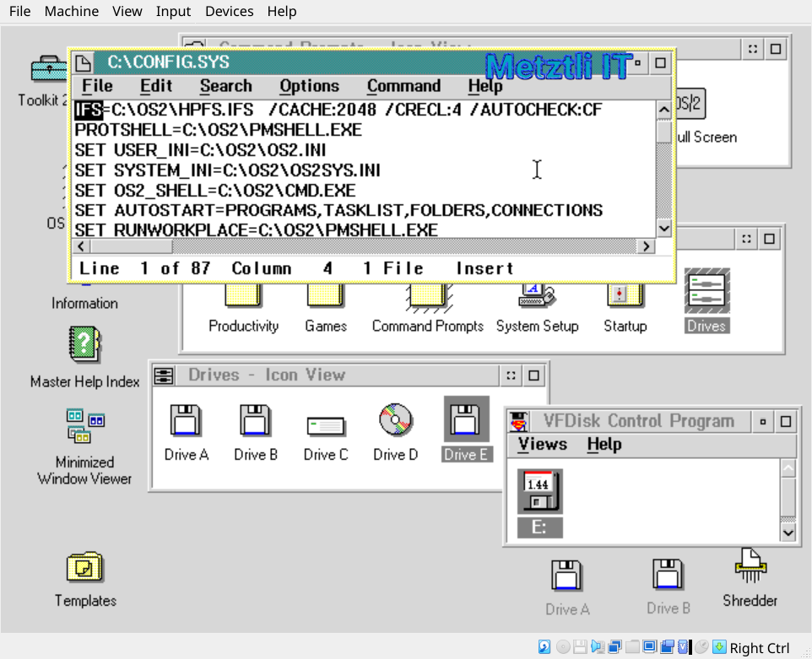Click the highlighted IFS text in the editor
This screenshot has width=812, height=659.
89,110
